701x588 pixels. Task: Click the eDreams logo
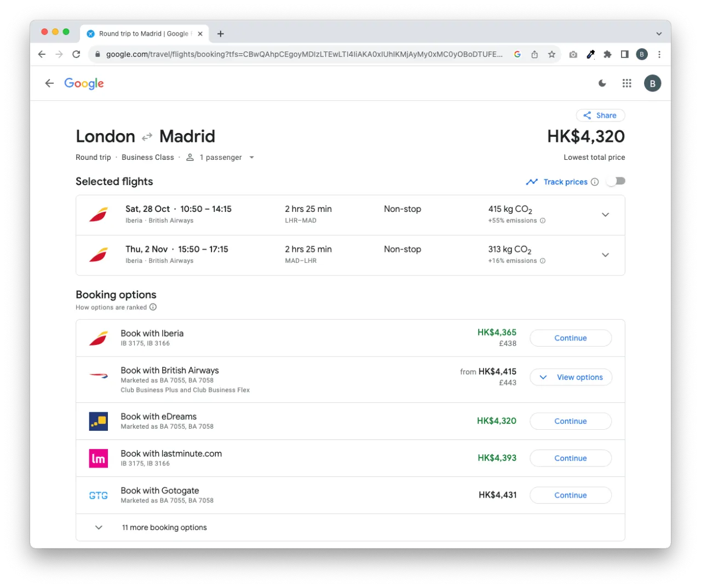99,421
